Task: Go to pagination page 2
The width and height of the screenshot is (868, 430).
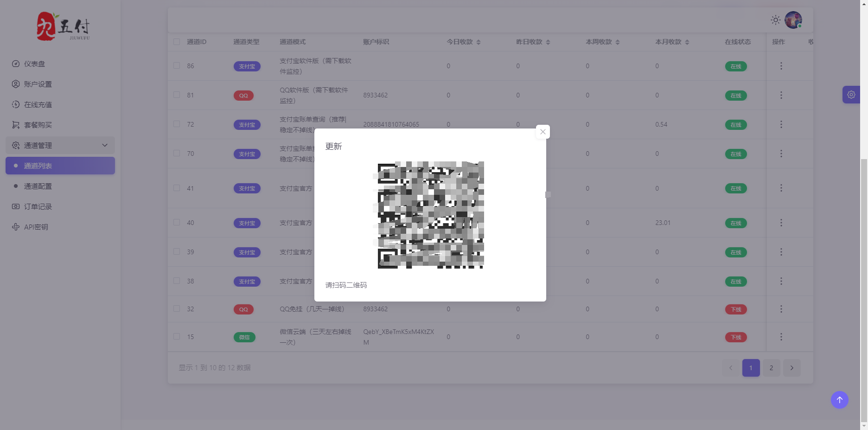Action: click(771, 368)
